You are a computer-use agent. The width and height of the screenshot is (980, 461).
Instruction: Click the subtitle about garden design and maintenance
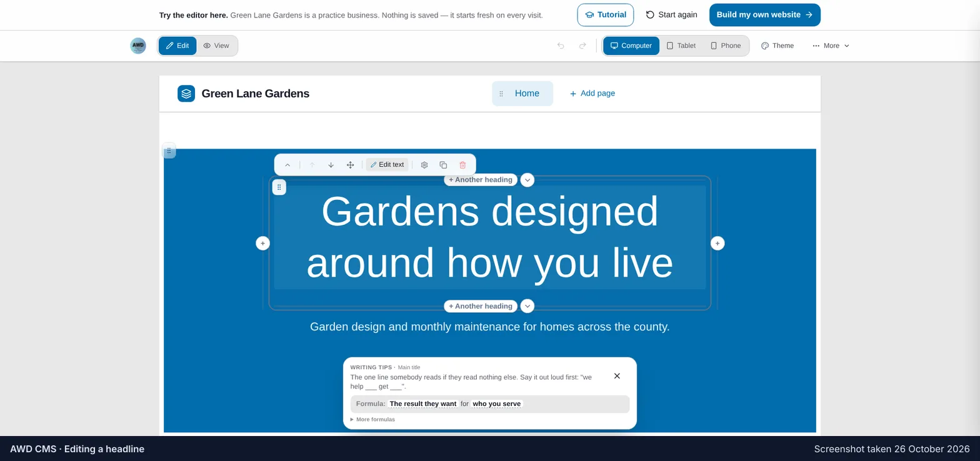click(x=490, y=327)
